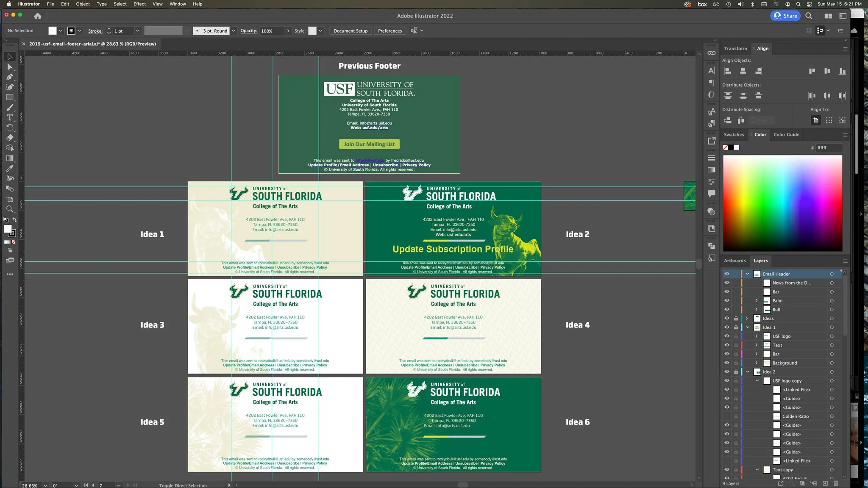This screenshot has height=488, width=868.
Task: Select the Selection tool
Action: (x=10, y=57)
